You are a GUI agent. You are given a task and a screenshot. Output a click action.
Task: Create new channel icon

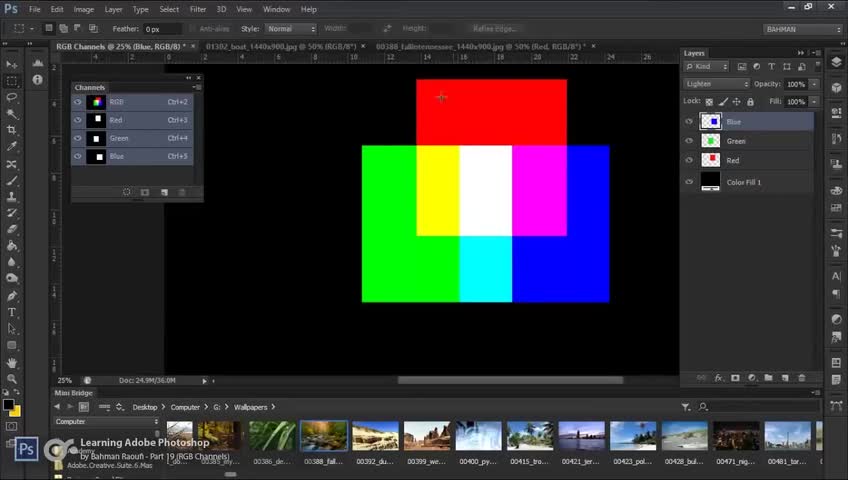point(164,192)
